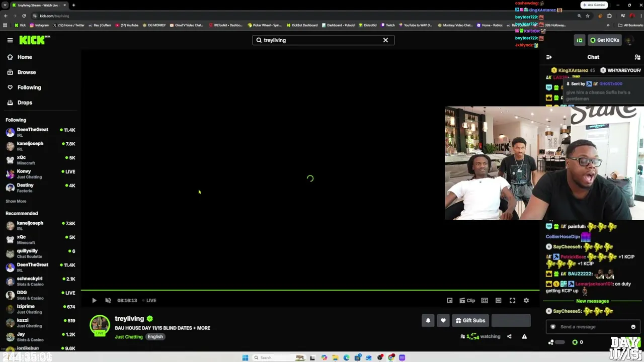Enable picture-in-picture mini player

(450, 301)
